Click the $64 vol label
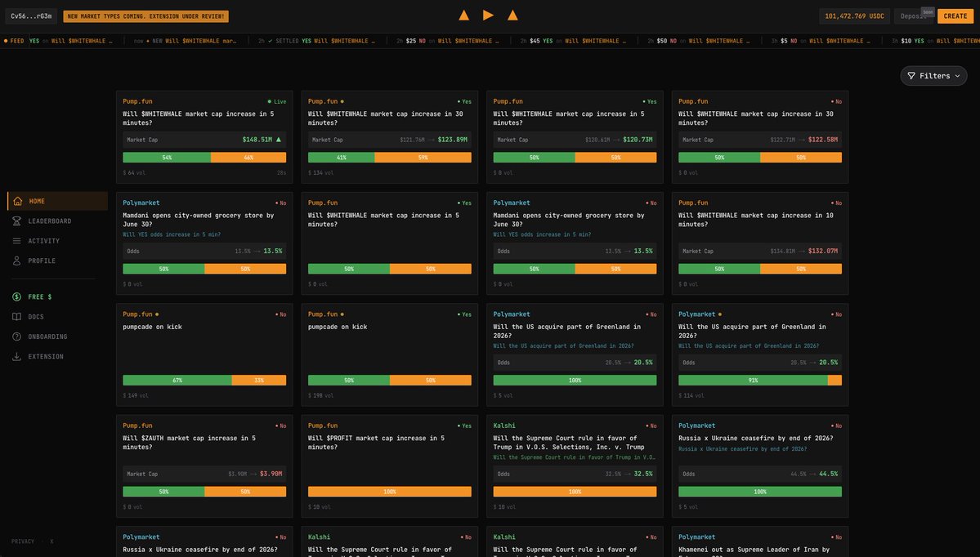This screenshot has width=980, height=557. coord(134,172)
